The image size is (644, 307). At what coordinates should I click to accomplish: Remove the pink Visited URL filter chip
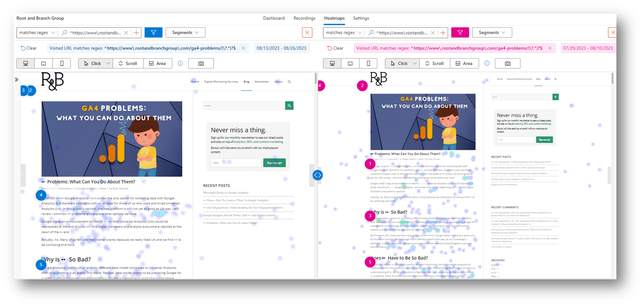[550, 48]
